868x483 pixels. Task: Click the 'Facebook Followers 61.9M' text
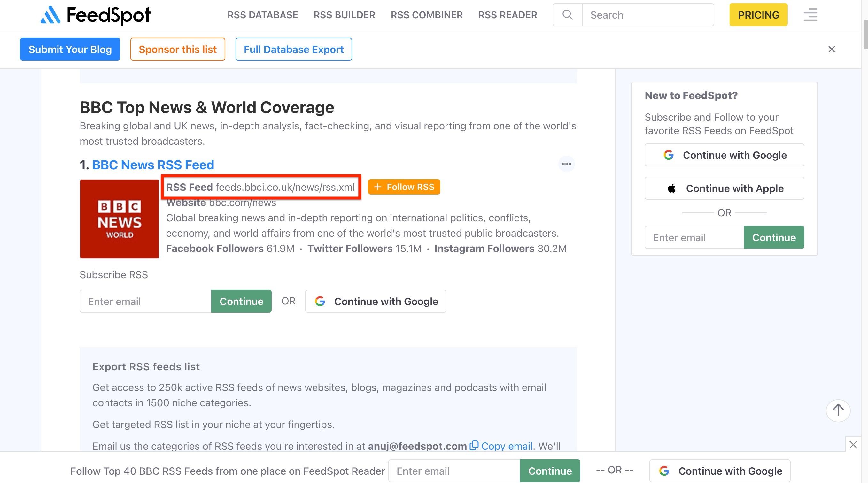[230, 249]
